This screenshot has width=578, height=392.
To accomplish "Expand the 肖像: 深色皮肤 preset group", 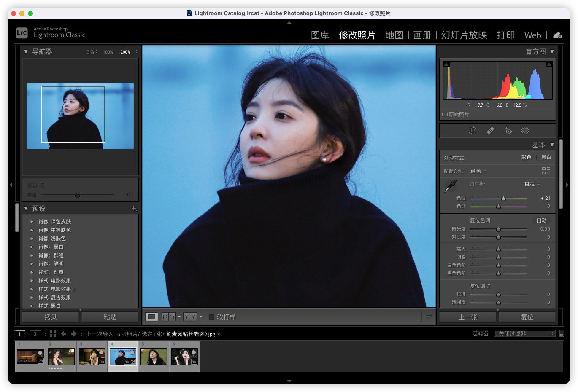I will click(32, 222).
